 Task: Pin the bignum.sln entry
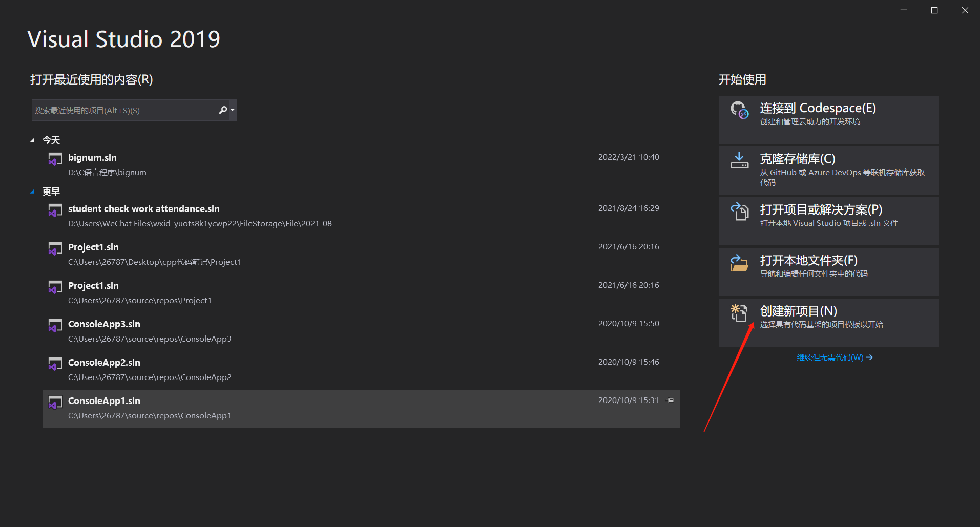pos(670,157)
